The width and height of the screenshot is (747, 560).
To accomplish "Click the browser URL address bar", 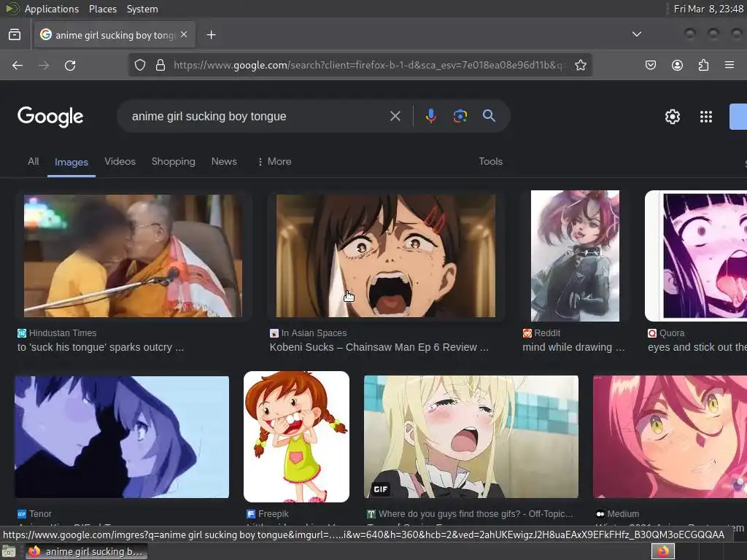I will 368,65.
